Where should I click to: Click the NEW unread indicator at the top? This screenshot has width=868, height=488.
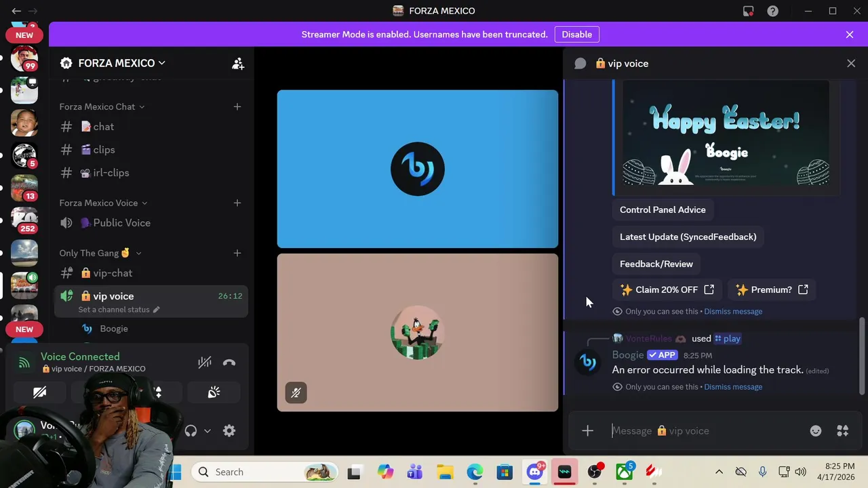click(24, 35)
